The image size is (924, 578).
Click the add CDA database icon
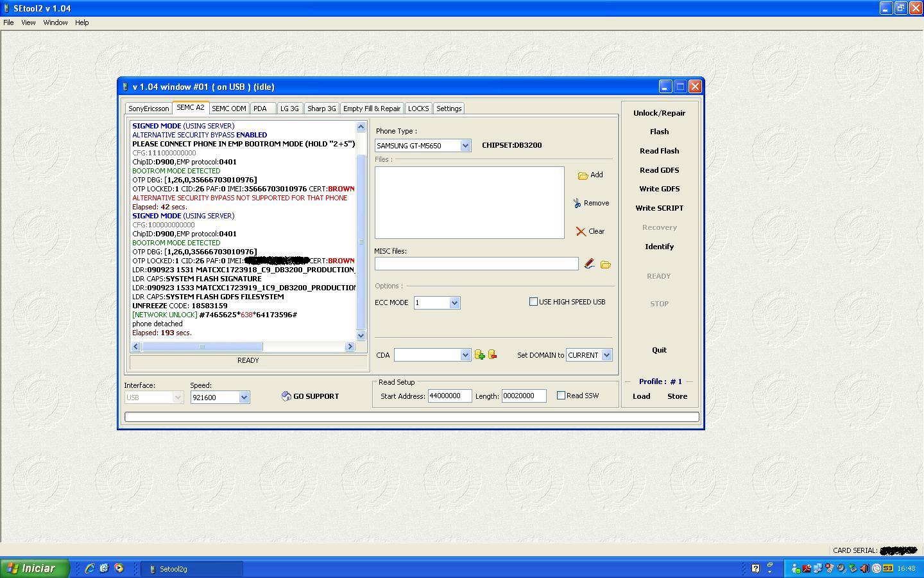(479, 355)
